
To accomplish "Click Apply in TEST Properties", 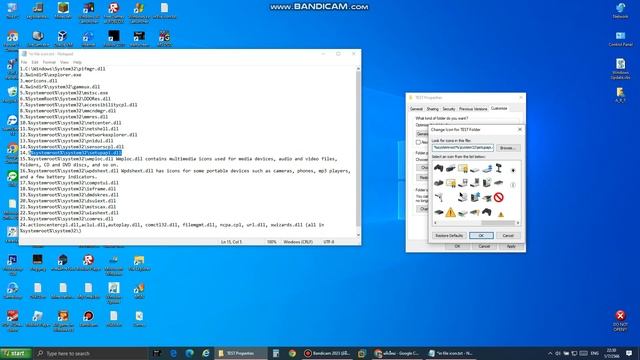I will point(511,247).
